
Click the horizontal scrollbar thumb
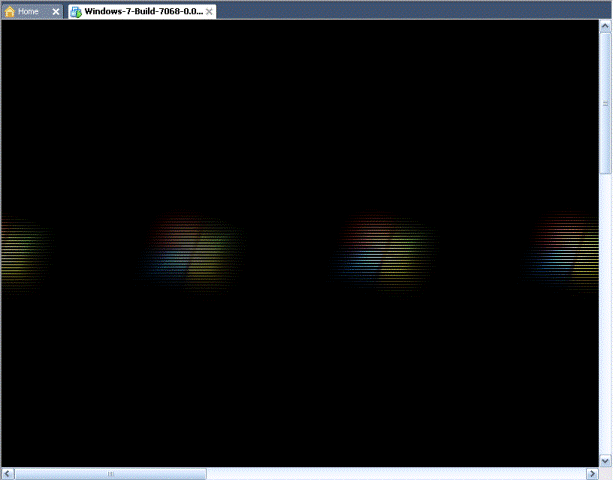(111, 474)
